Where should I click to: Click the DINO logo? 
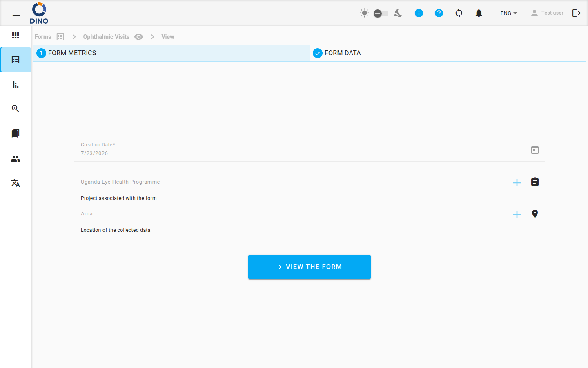(x=39, y=13)
